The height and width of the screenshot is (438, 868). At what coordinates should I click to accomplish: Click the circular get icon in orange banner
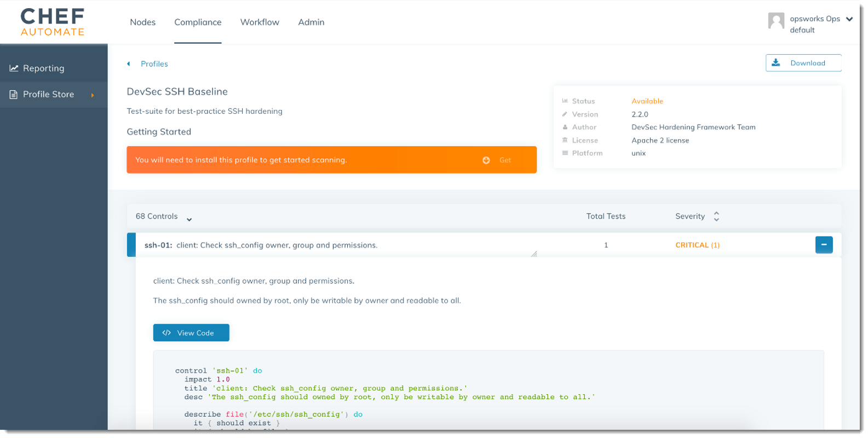coord(486,160)
